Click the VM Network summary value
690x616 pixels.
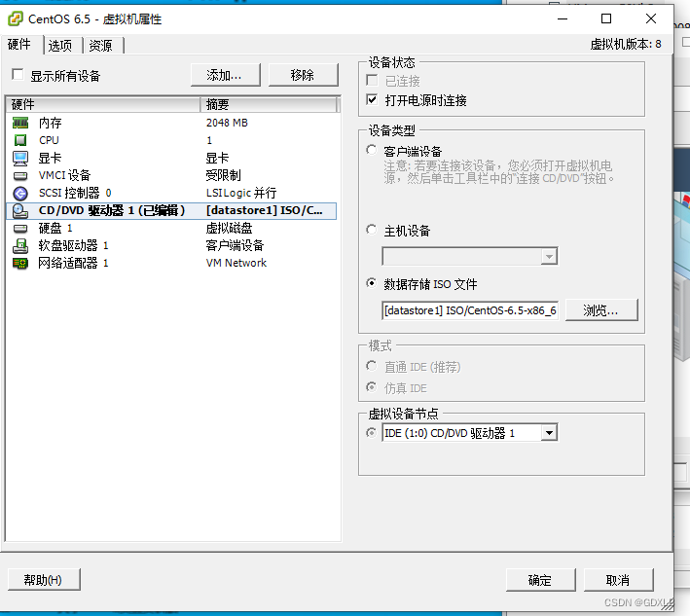point(236,263)
